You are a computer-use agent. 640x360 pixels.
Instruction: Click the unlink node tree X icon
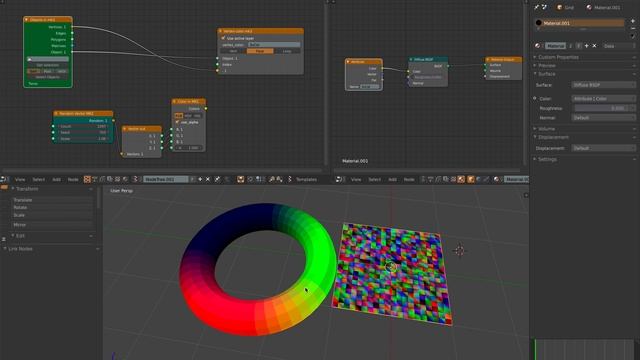coord(208,179)
